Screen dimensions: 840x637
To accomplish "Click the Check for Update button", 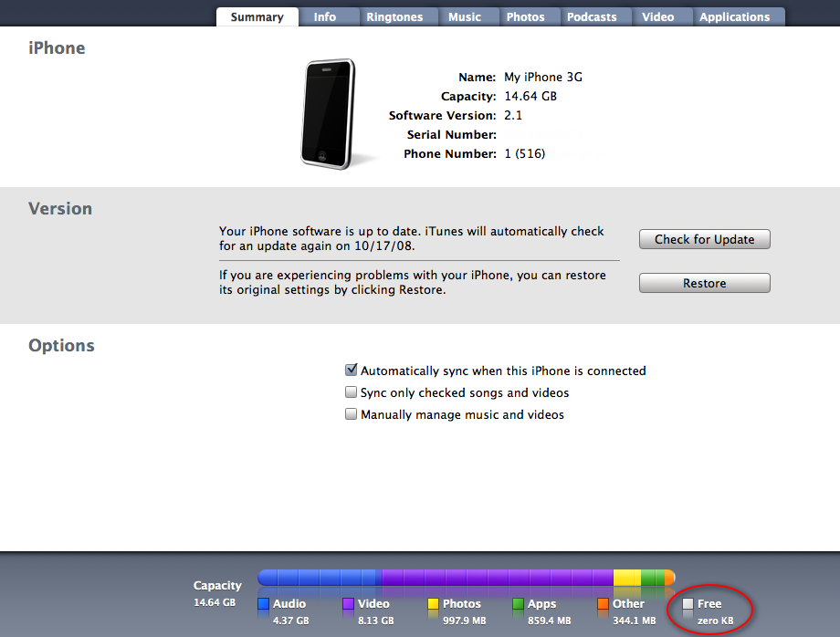I will coord(705,239).
